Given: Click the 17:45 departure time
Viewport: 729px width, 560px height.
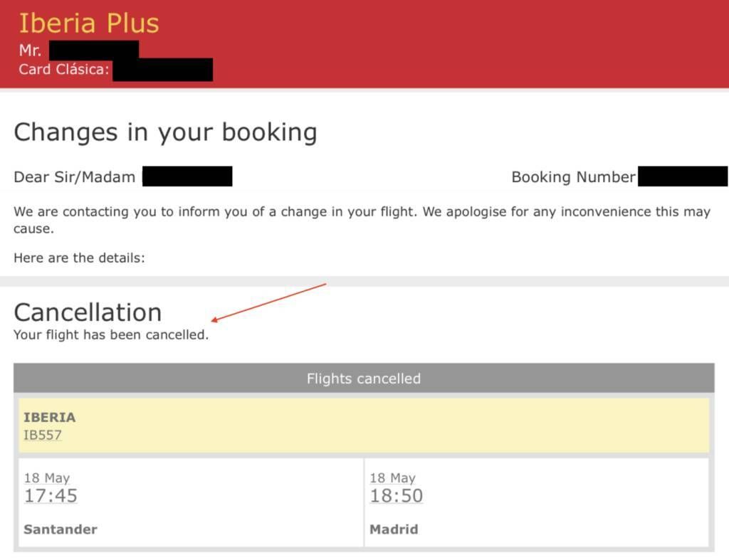Looking at the screenshot, I should point(51,496).
